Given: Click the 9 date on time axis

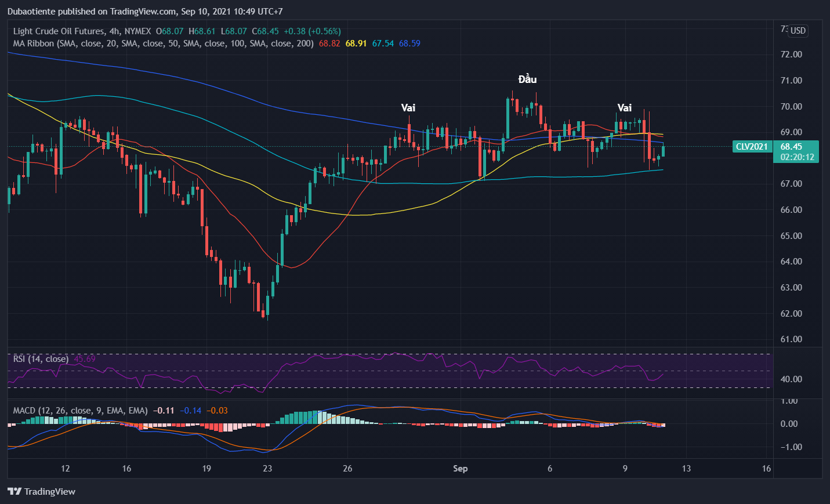Looking at the screenshot, I should tap(625, 469).
